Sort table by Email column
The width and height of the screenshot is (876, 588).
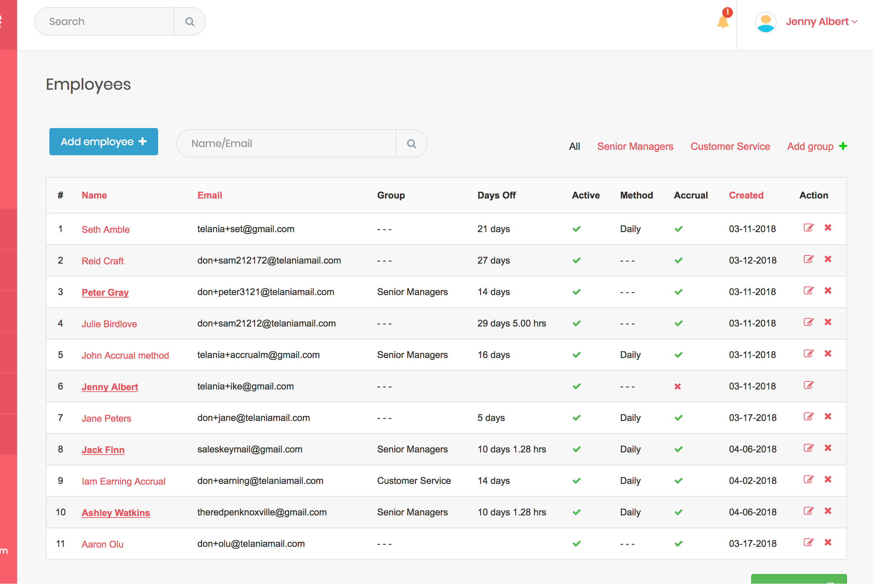click(210, 196)
